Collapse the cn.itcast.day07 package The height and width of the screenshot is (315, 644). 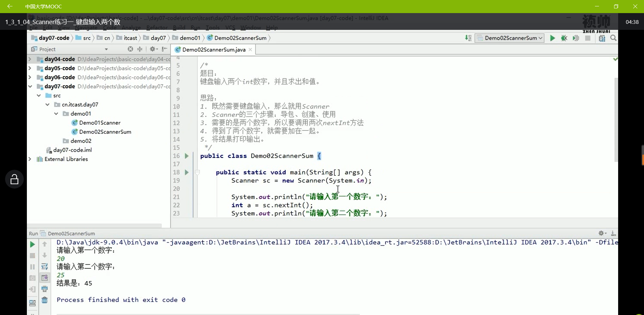(48, 105)
